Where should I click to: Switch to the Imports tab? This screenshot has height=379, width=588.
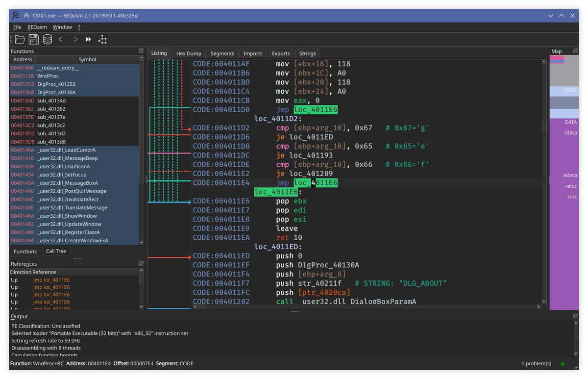coord(253,53)
